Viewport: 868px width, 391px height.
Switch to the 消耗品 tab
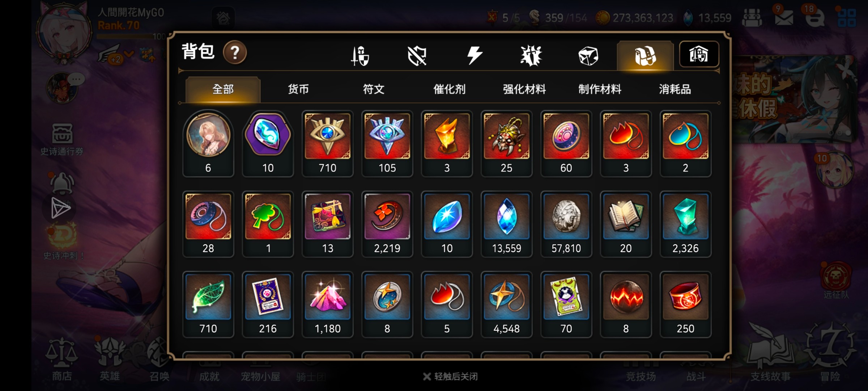675,89
